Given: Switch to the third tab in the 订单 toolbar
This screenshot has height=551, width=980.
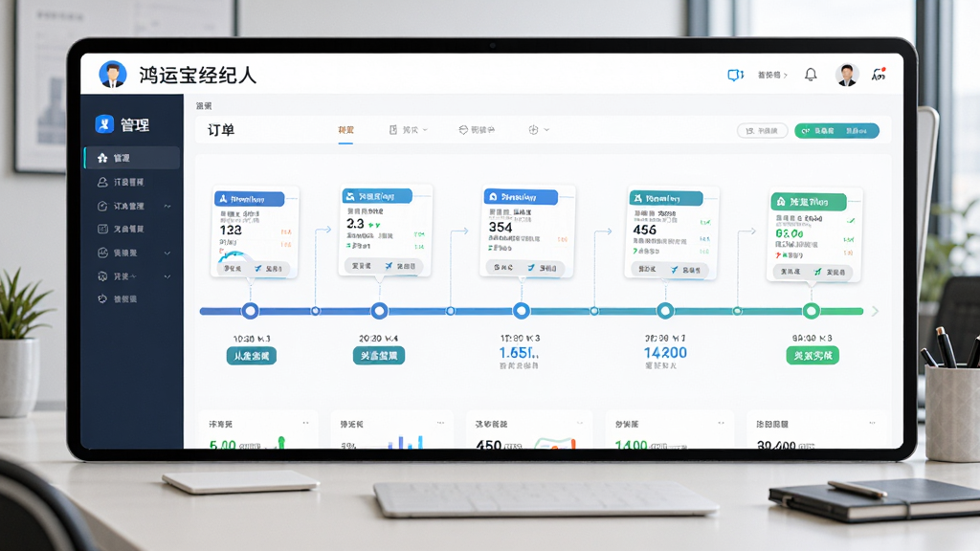Looking at the screenshot, I should (477, 130).
